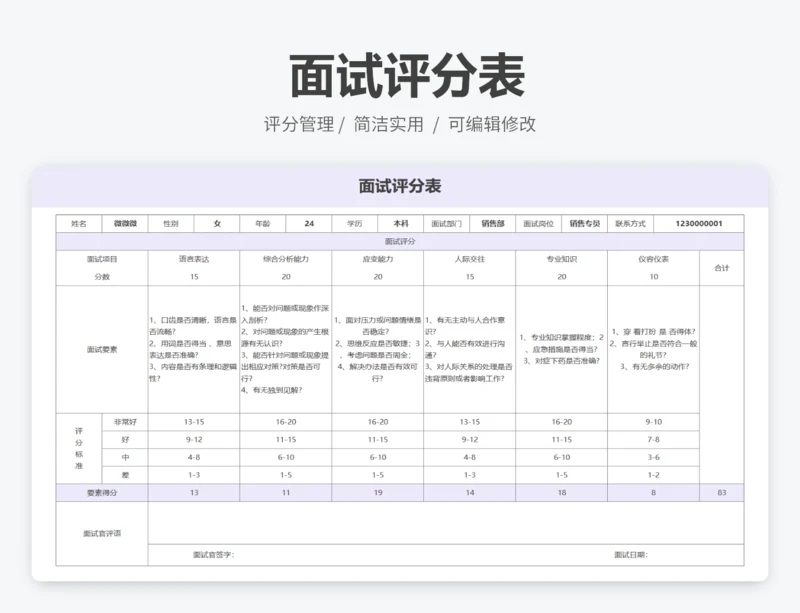
Task: Select the 语言表达 score 13
Action: [x=194, y=493]
